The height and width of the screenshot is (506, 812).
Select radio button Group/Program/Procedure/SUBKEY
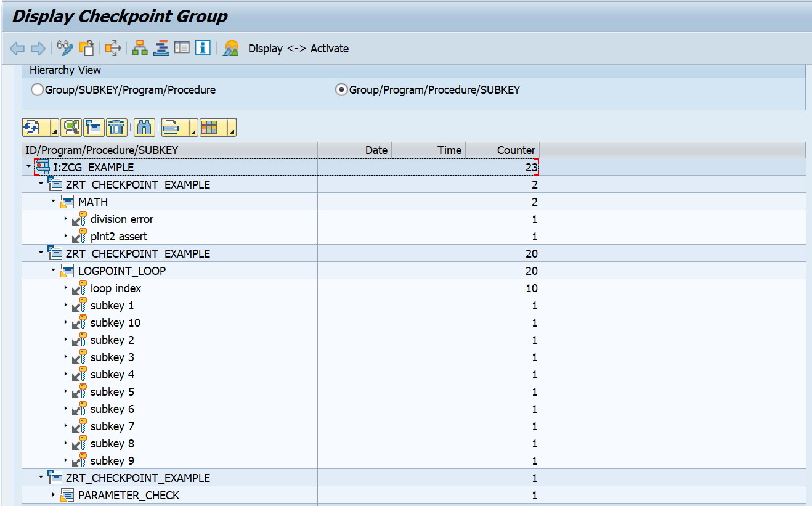coord(341,89)
